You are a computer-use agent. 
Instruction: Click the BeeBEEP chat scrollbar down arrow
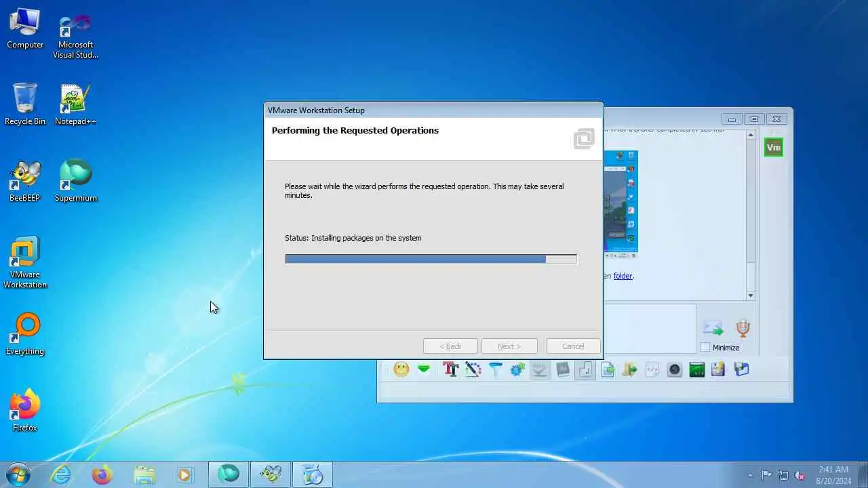[751, 296]
